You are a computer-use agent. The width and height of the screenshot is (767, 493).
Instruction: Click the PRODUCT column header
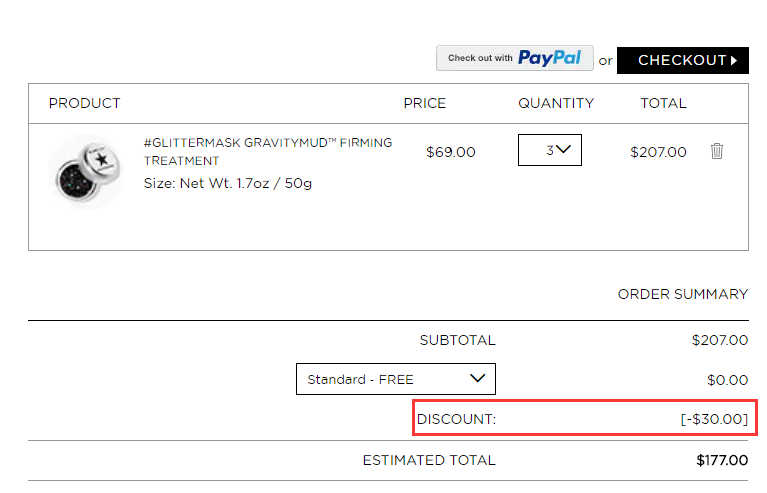pos(85,103)
